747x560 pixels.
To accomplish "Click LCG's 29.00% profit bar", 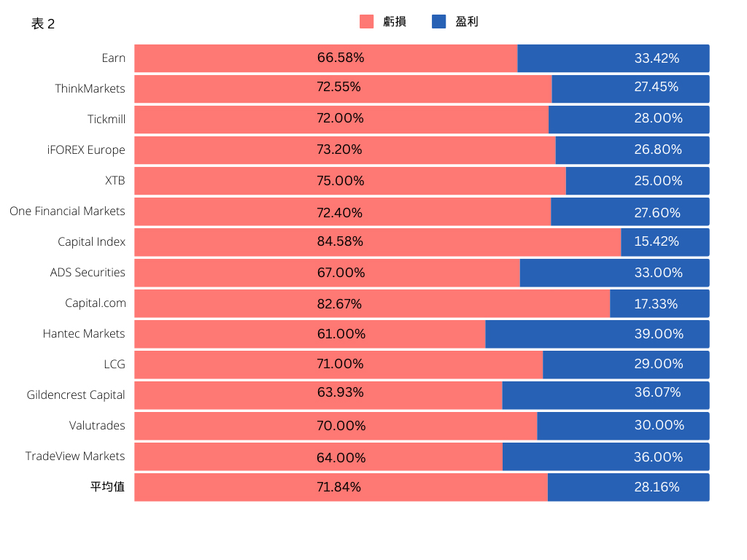I will click(x=626, y=365).
